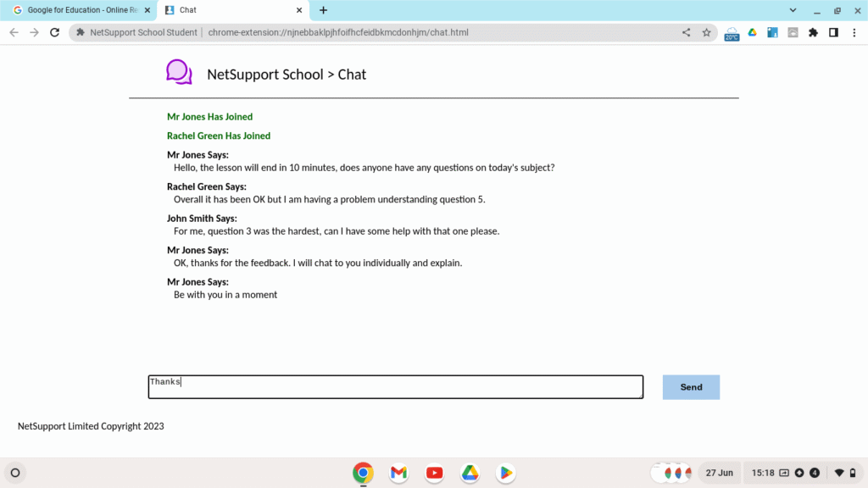Open Gmail from the shelf
The width and height of the screenshot is (868, 488).
[398, 473]
